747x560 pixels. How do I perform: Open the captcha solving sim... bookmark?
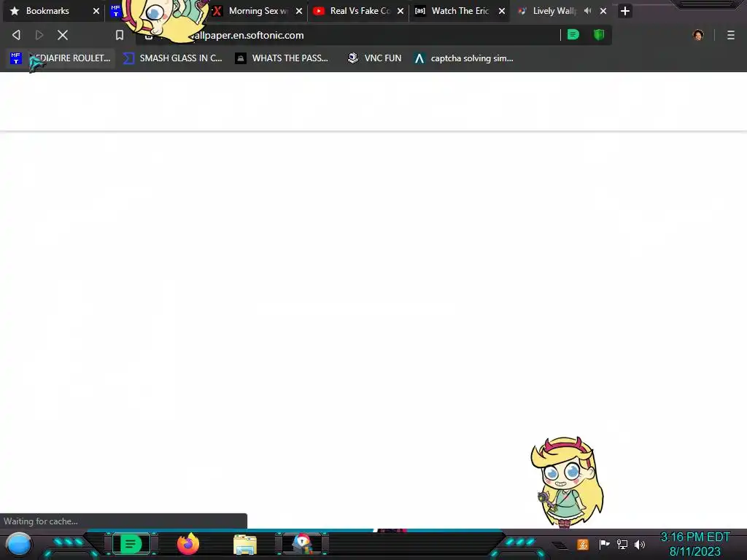point(464,58)
